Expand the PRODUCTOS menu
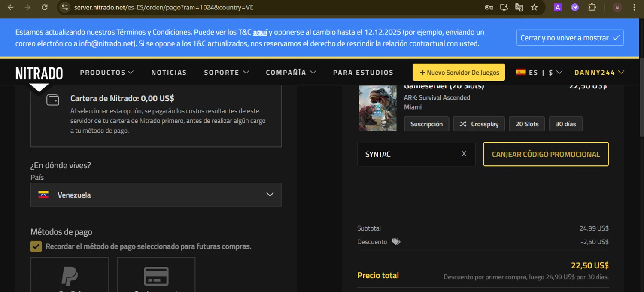 click(x=107, y=73)
